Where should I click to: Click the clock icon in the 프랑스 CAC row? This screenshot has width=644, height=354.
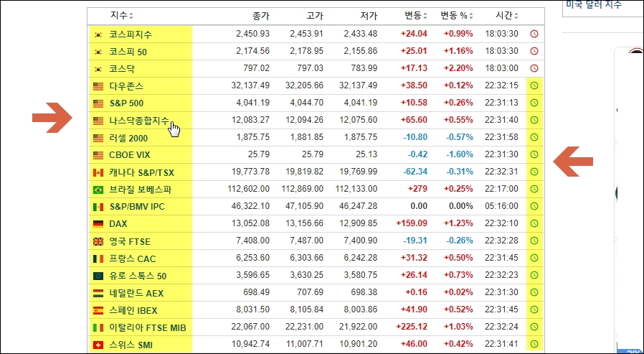tap(534, 258)
